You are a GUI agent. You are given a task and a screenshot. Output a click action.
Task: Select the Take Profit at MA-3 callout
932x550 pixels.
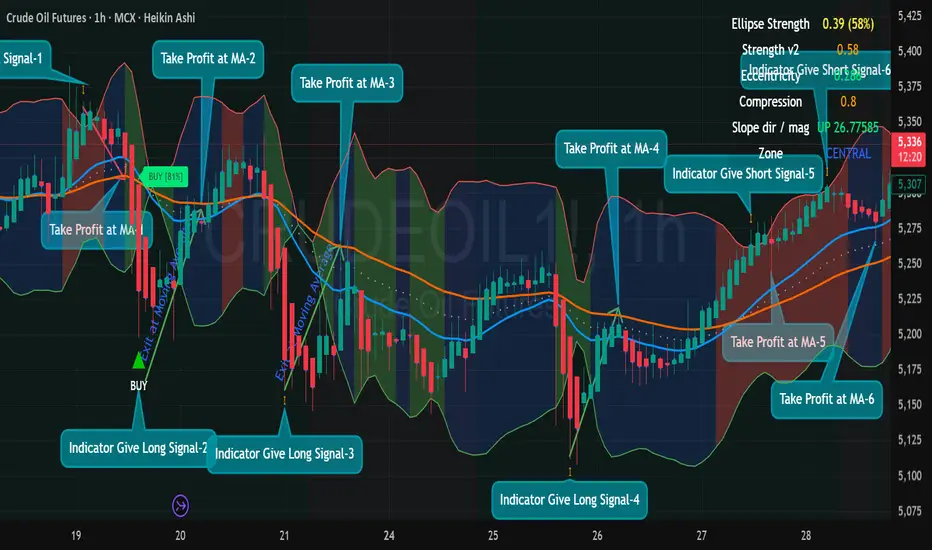pos(347,83)
